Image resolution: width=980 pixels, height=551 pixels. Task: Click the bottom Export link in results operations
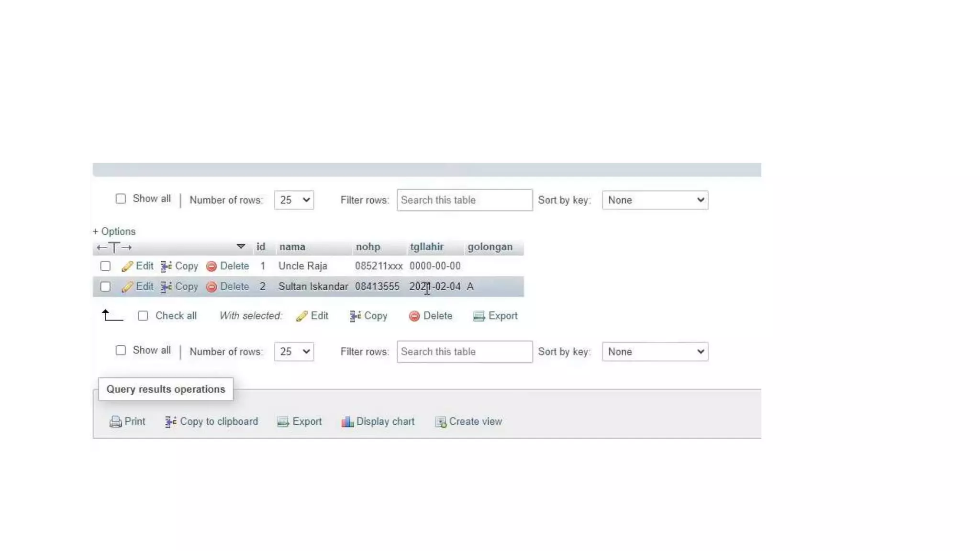pos(306,421)
